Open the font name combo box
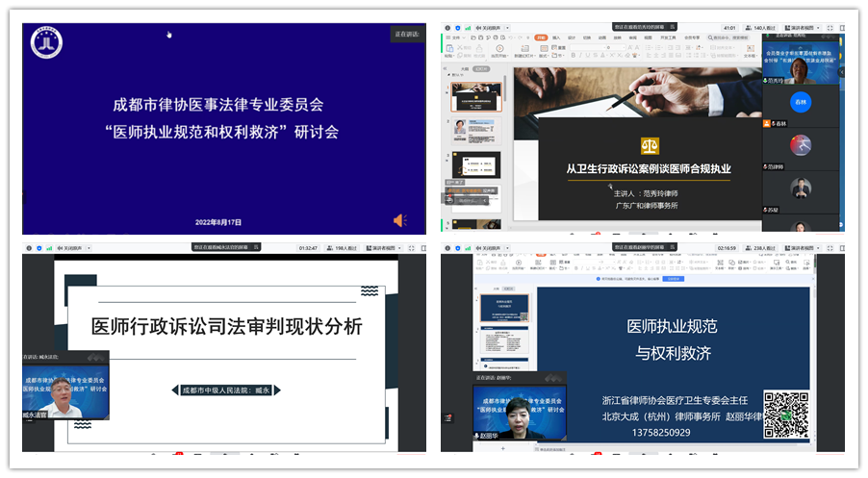This screenshot has width=868, height=478. (588, 47)
